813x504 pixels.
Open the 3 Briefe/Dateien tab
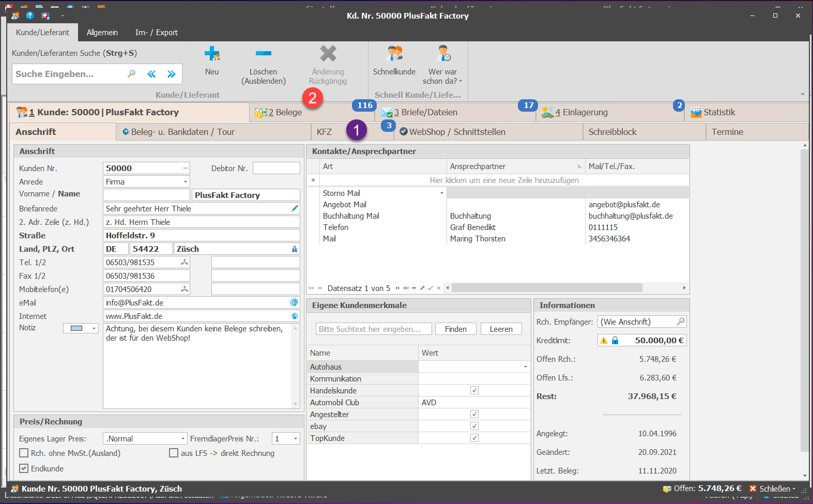pos(455,112)
